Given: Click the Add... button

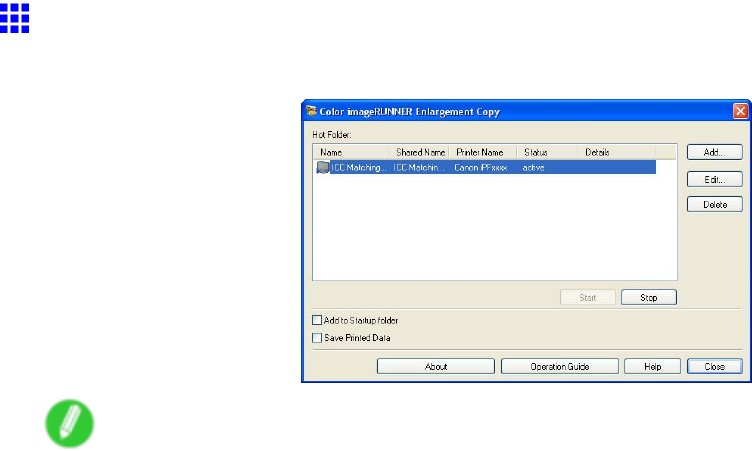Looking at the screenshot, I should (714, 152).
